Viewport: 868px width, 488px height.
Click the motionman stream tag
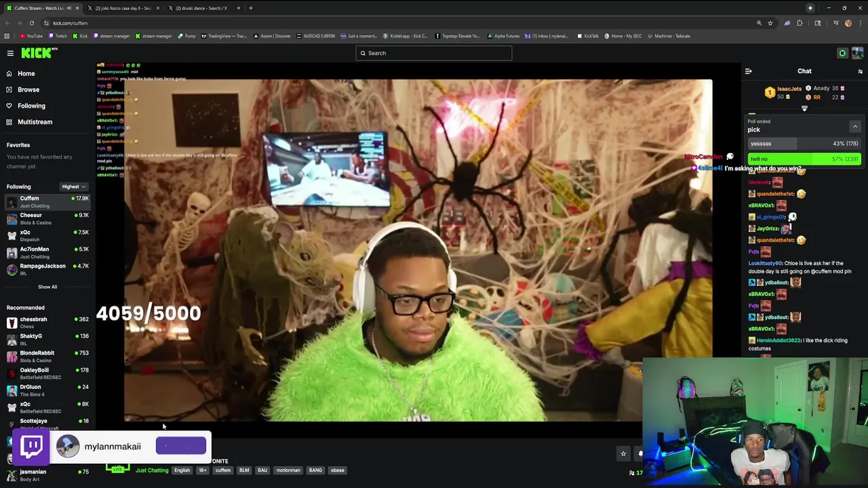[288, 470]
